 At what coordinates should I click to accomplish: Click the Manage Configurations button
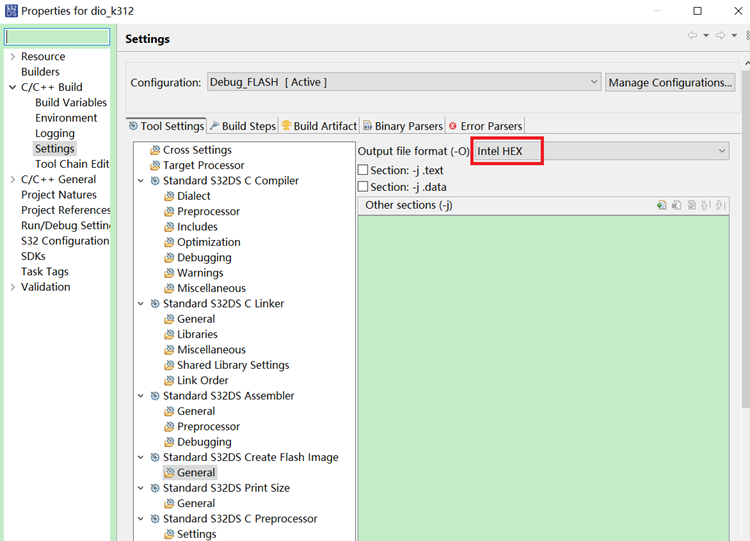670,82
